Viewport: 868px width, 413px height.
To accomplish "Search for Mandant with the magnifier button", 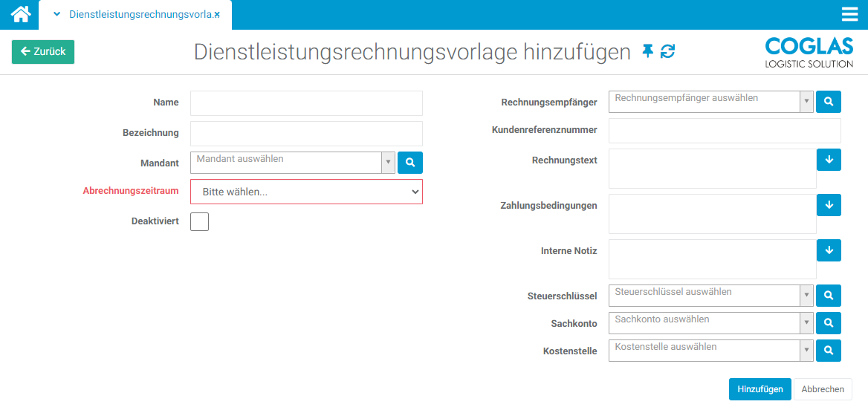I will 409,163.
